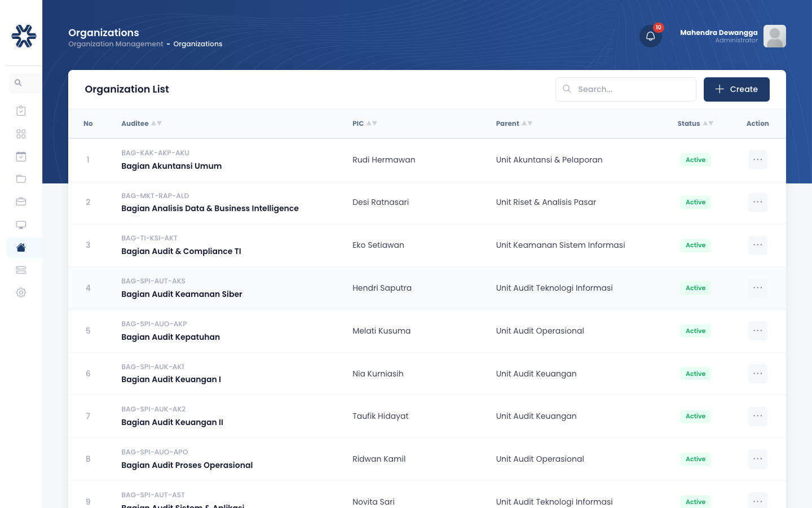Open the folder sidebar icon

[21, 179]
